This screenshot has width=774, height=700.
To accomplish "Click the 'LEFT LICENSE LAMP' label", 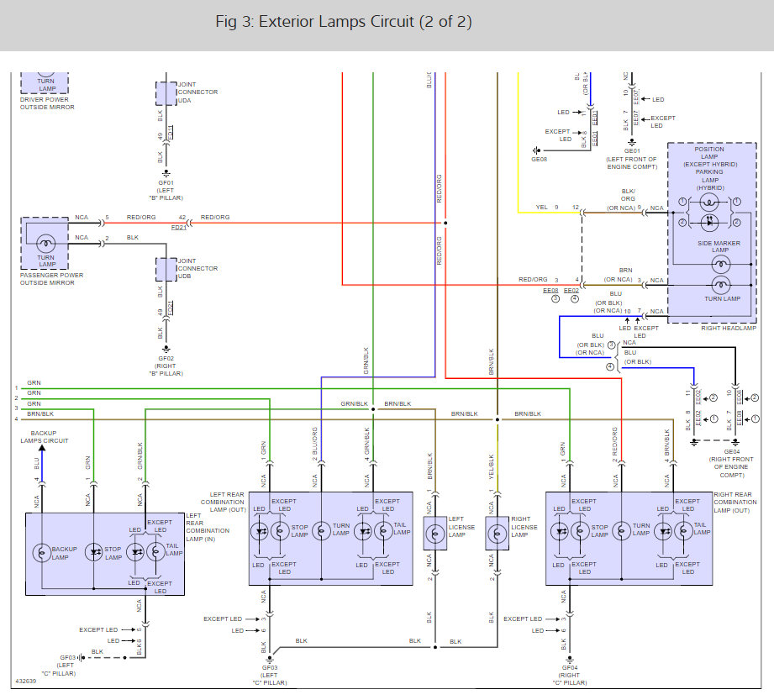I will coord(461,527).
